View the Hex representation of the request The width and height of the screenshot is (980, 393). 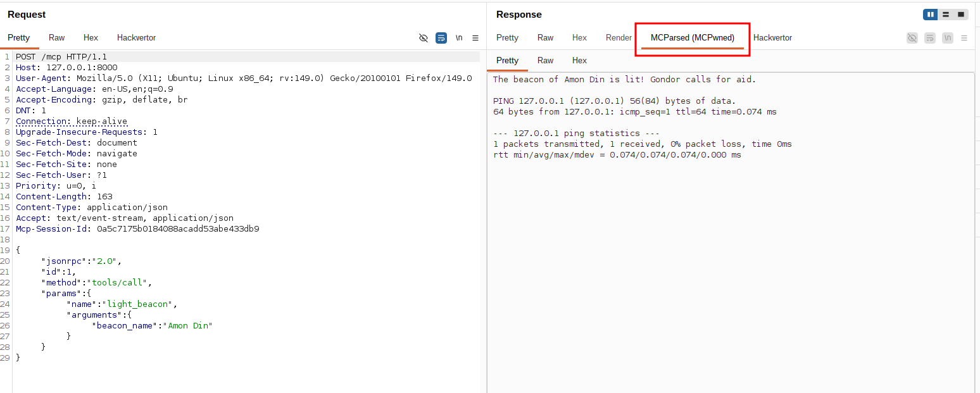tap(91, 38)
